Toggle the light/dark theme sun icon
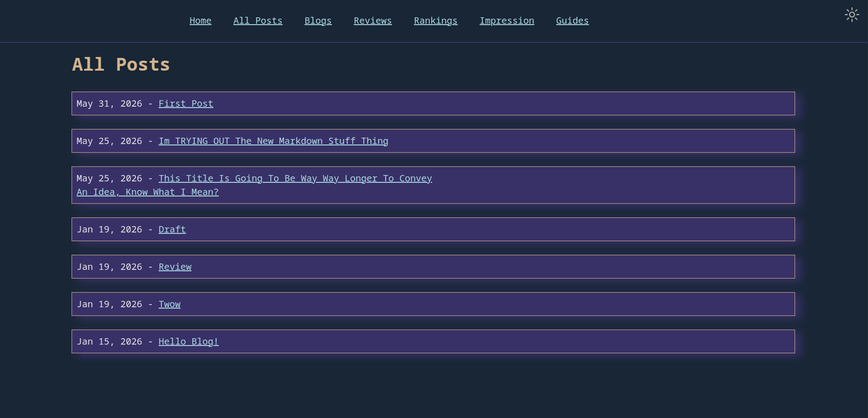 (x=852, y=15)
